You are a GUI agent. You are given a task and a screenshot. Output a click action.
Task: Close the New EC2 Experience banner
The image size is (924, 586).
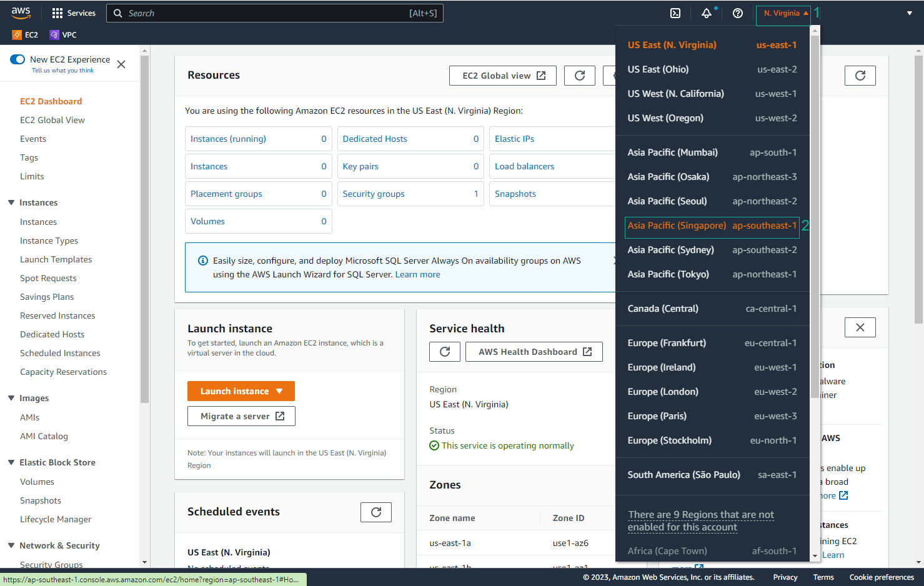[121, 64]
